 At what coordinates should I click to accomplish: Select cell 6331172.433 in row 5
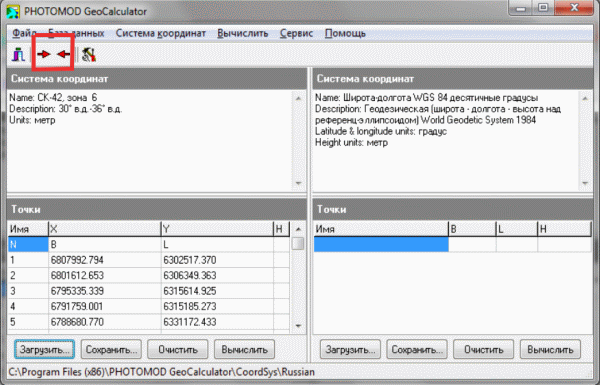pyautogui.click(x=217, y=322)
